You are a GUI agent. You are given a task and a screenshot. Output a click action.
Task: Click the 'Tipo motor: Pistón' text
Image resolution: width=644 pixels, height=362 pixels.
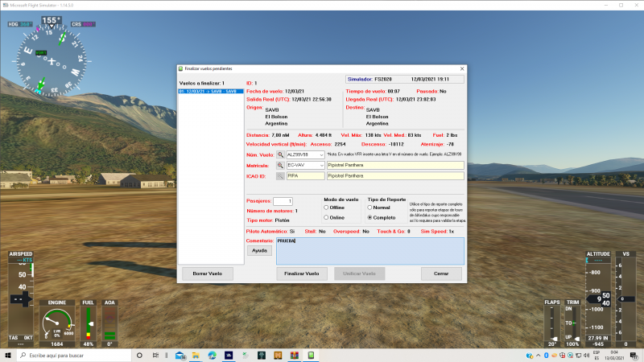pyautogui.click(x=268, y=220)
